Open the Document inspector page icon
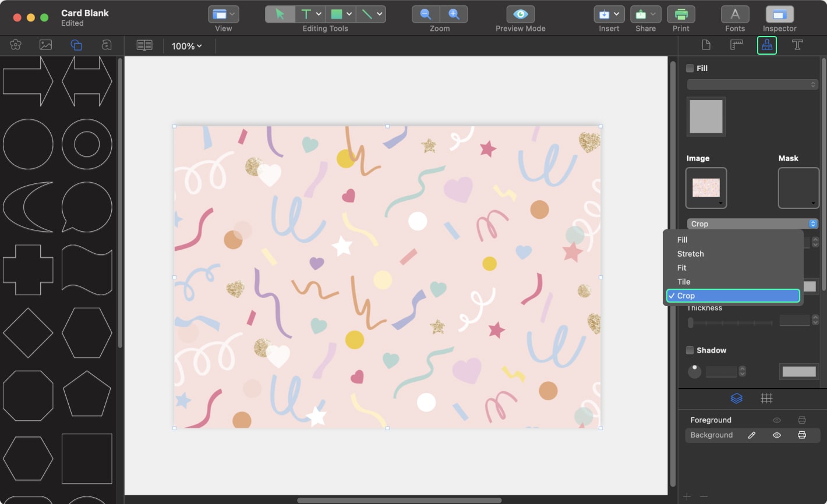This screenshot has height=504, width=827. 705,45
